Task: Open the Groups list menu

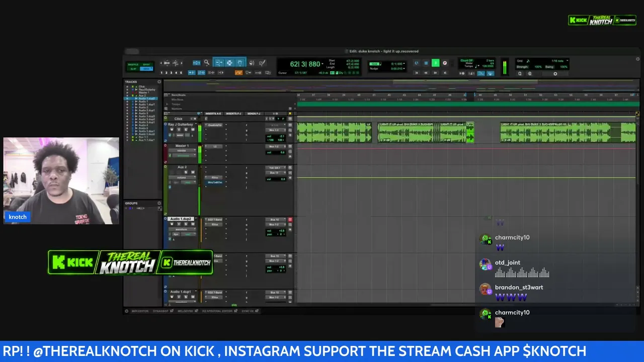Action: point(159,204)
